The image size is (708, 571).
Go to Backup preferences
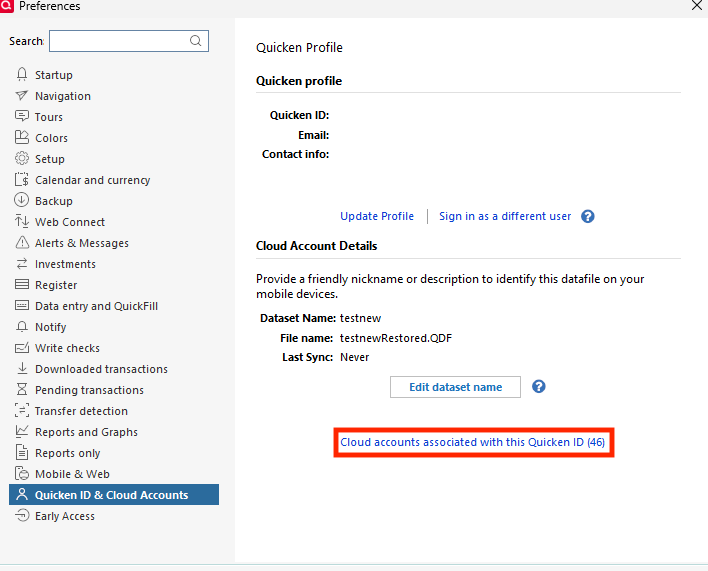click(x=54, y=201)
